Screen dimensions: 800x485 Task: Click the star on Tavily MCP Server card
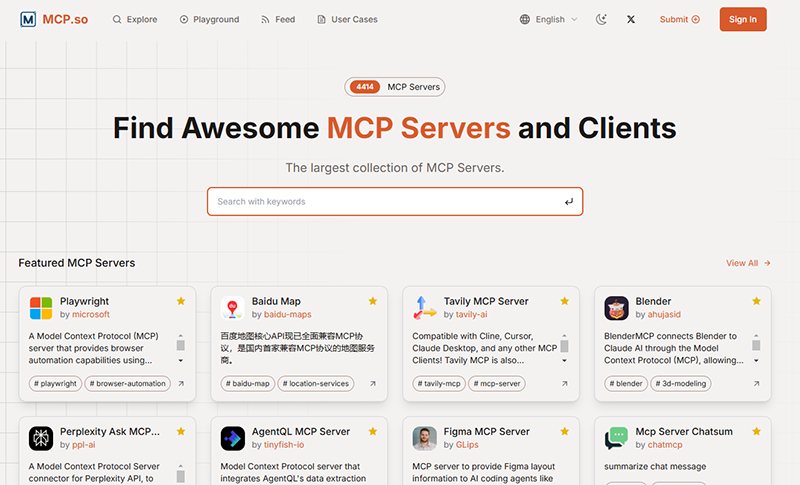(x=565, y=301)
